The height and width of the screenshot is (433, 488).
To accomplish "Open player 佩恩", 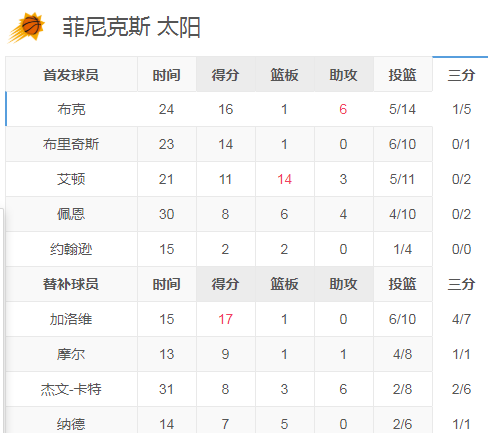I will pyautogui.click(x=71, y=214).
